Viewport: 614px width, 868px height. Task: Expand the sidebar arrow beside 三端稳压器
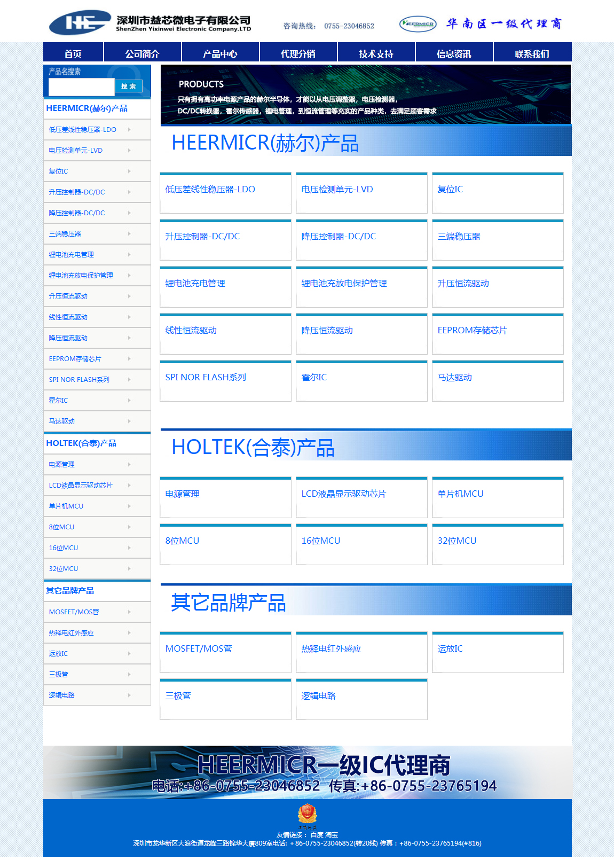coord(129,233)
